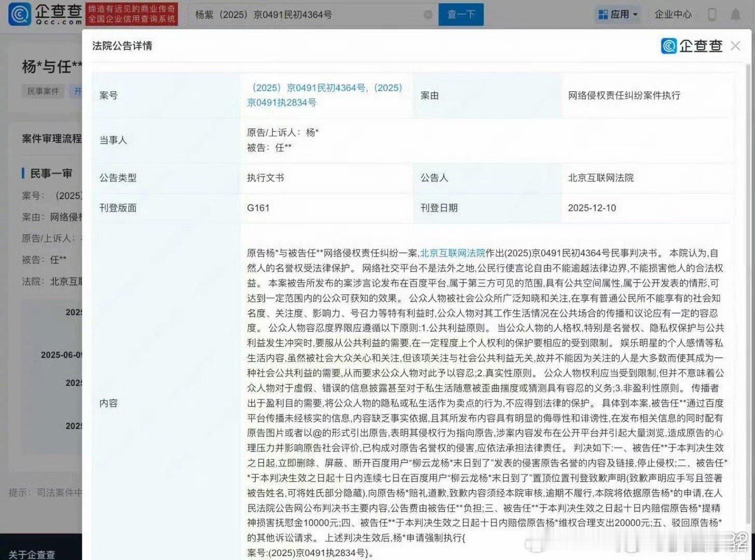Close the 法院公告详情 dialog
The image size is (755, 560).
click(735, 46)
